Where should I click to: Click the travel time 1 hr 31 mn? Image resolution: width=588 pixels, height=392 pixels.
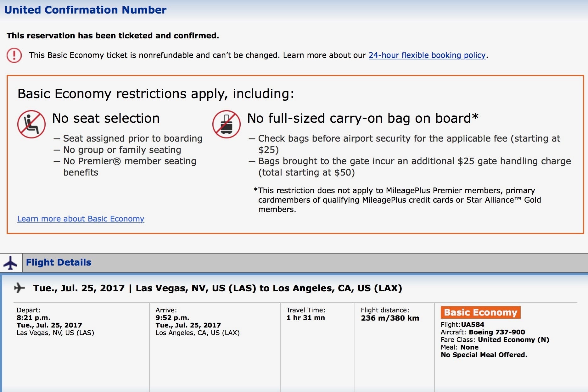[305, 318]
